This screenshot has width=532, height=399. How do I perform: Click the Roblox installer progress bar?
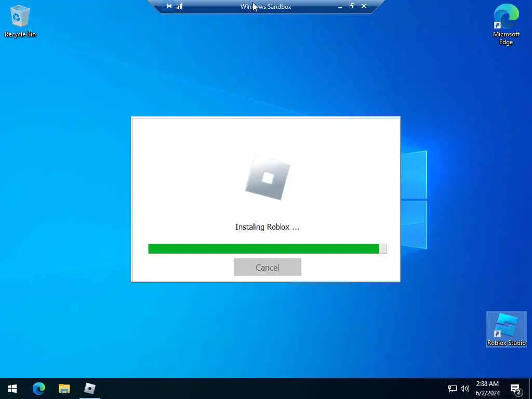tap(268, 249)
